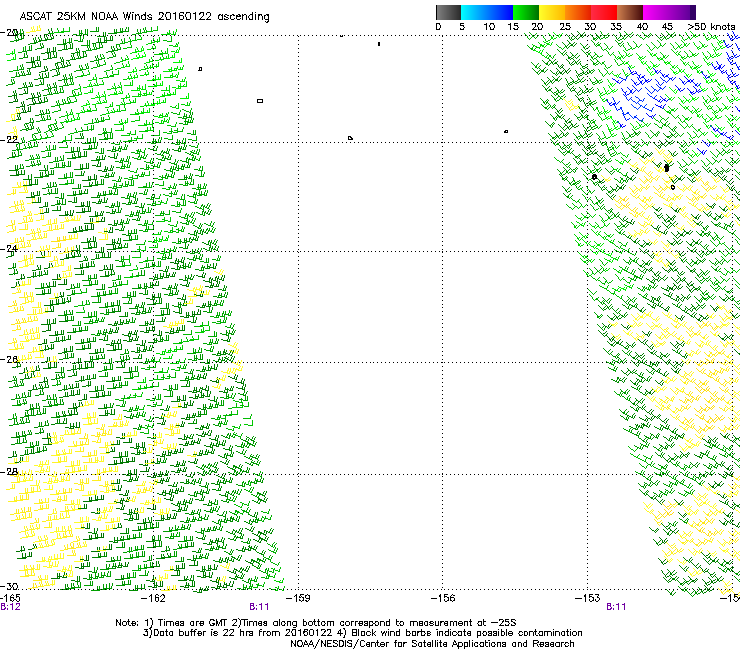Click the "-159" longitude axis label

pos(298,598)
